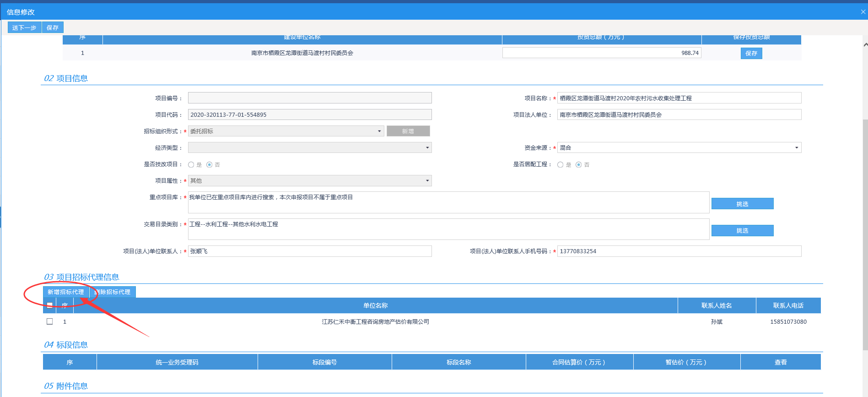Select 是 for 是否技改项目
The height and width of the screenshot is (397, 868).
click(191, 165)
